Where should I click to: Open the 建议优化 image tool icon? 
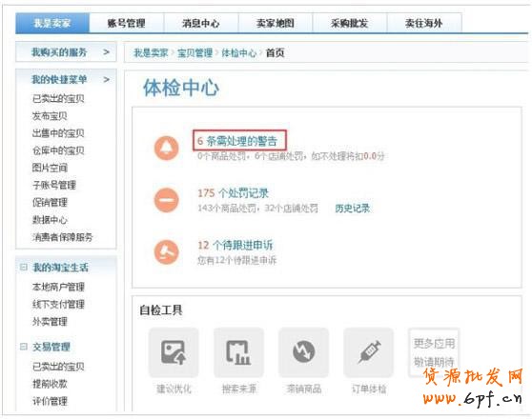[x=174, y=352]
